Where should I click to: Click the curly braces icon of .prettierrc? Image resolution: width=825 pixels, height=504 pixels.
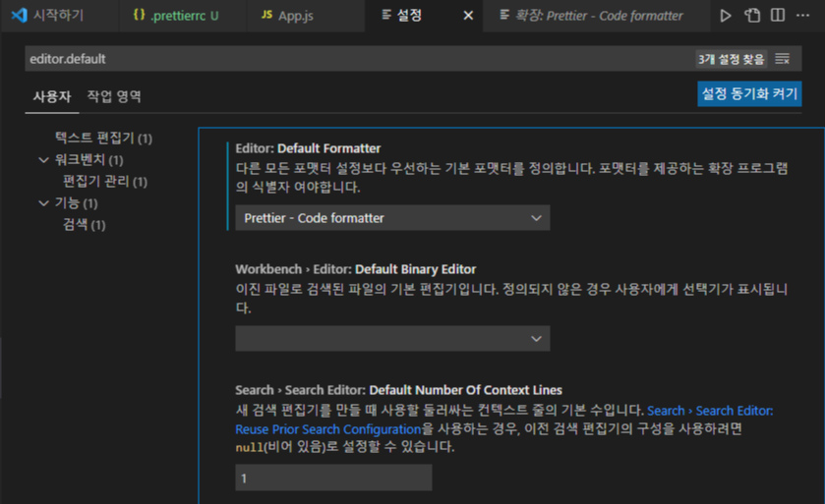(139, 15)
